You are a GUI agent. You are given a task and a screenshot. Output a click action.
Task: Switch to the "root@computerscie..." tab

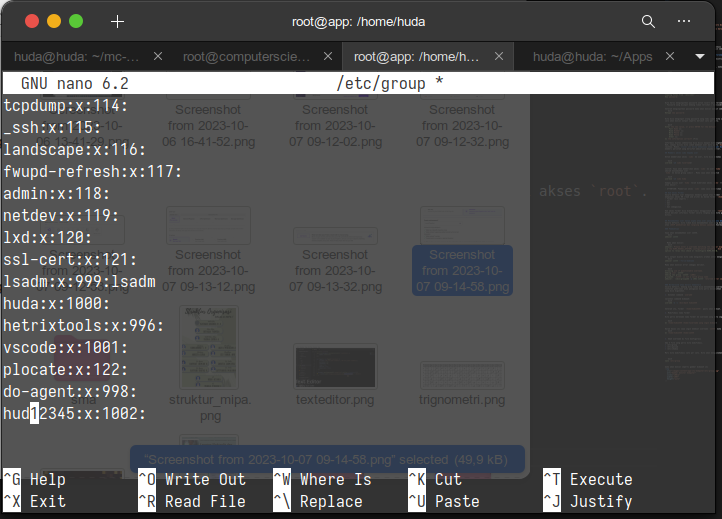pyautogui.click(x=246, y=57)
